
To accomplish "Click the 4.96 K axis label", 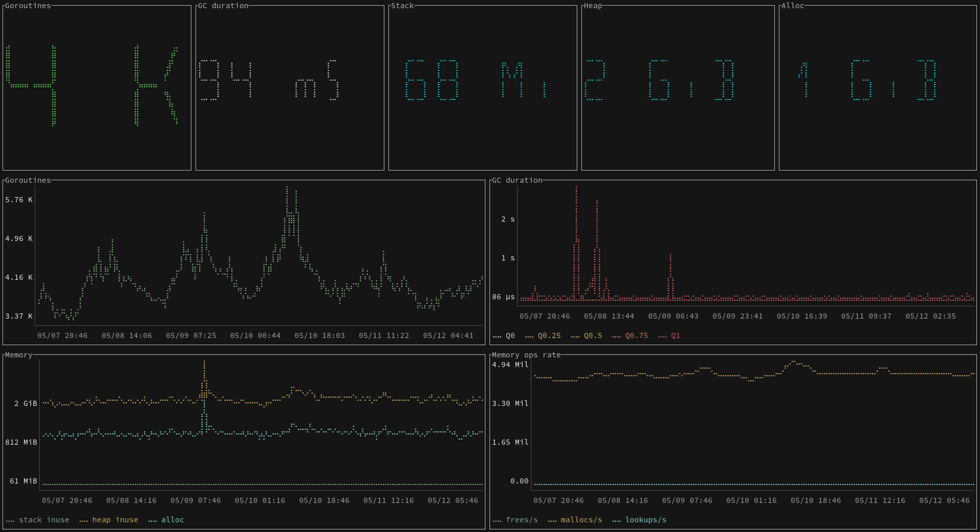I will click(x=19, y=238).
